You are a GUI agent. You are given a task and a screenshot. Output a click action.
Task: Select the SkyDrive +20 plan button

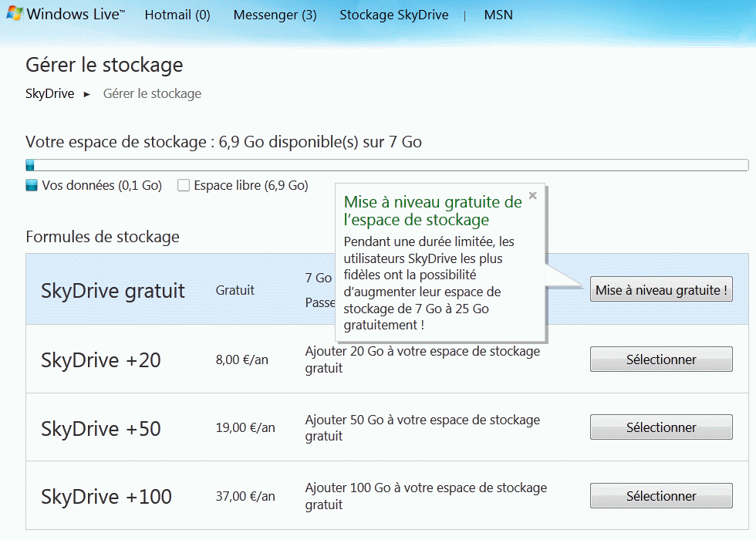pyautogui.click(x=661, y=359)
